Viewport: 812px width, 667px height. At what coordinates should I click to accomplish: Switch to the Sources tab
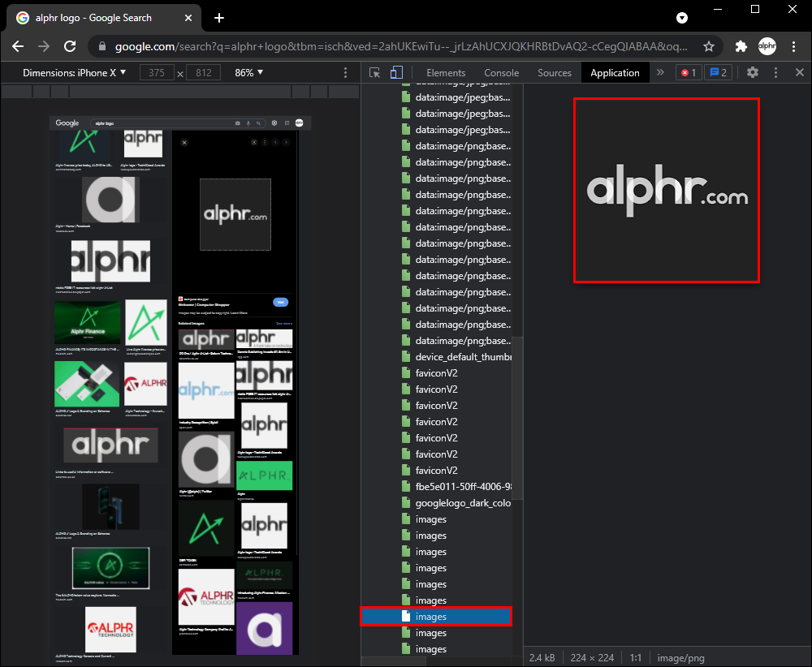(x=555, y=73)
